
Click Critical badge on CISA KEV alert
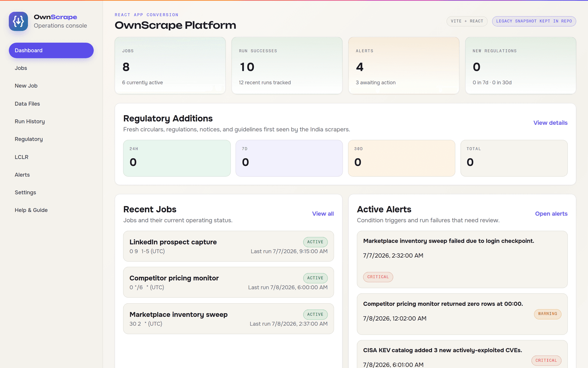(x=546, y=361)
